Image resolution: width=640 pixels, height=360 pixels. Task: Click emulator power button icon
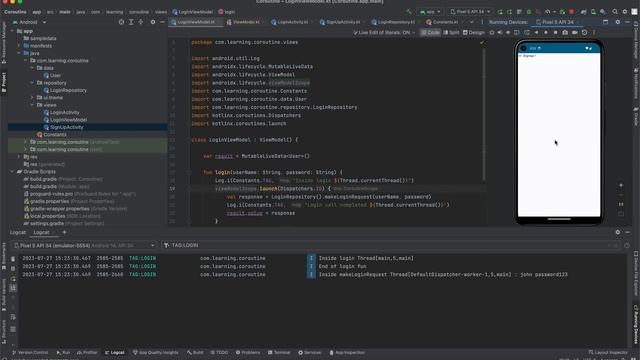(492, 33)
